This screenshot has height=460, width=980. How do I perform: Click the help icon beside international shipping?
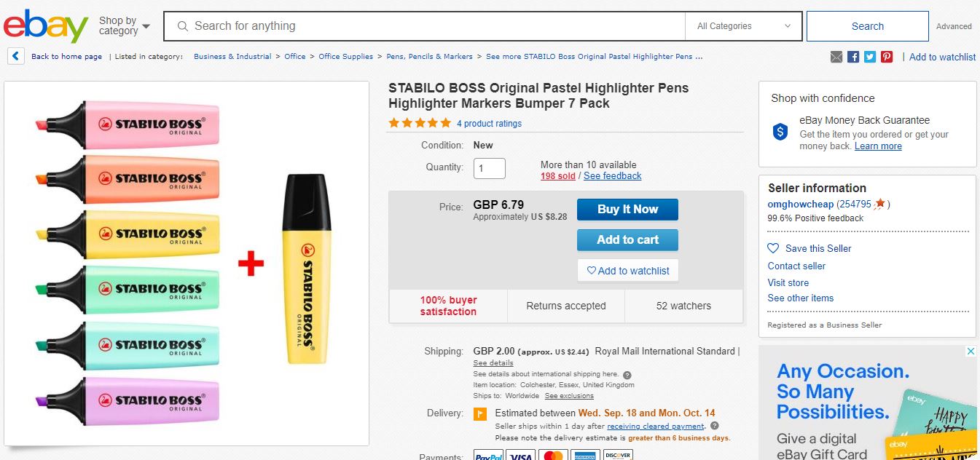pyautogui.click(x=627, y=375)
